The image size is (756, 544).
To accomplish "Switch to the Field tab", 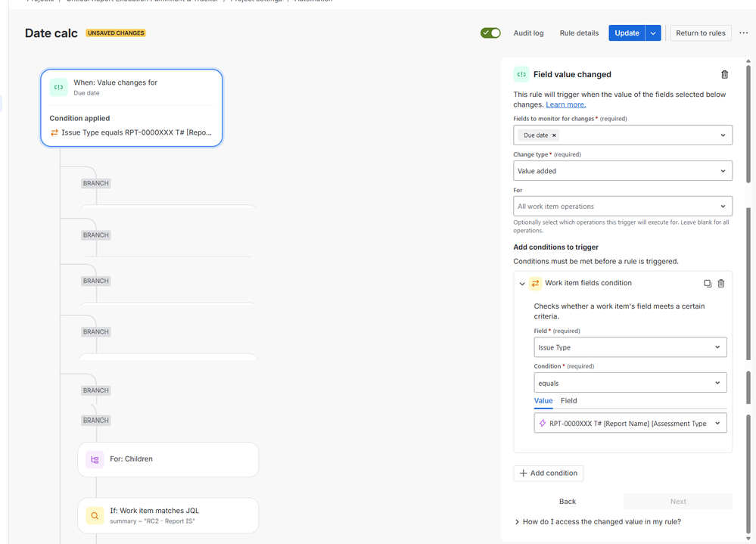I will point(569,401).
